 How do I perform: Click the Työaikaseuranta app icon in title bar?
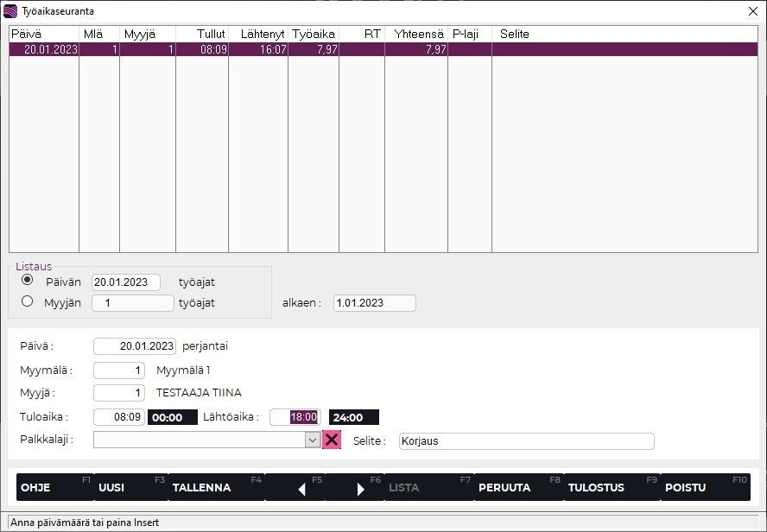pyautogui.click(x=10, y=11)
